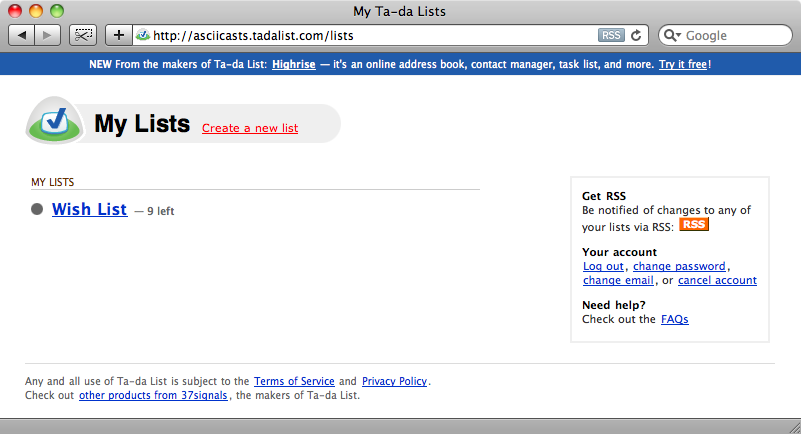
Task: Click the scissors web clip toolbar icon
Action: [x=83, y=35]
